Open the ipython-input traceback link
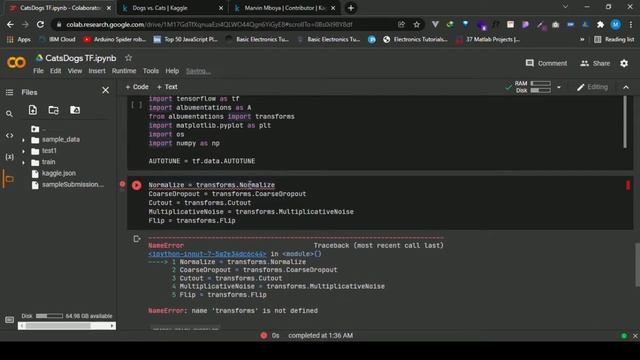Image resolution: width=640 pixels, height=360 pixels. point(207,254)
